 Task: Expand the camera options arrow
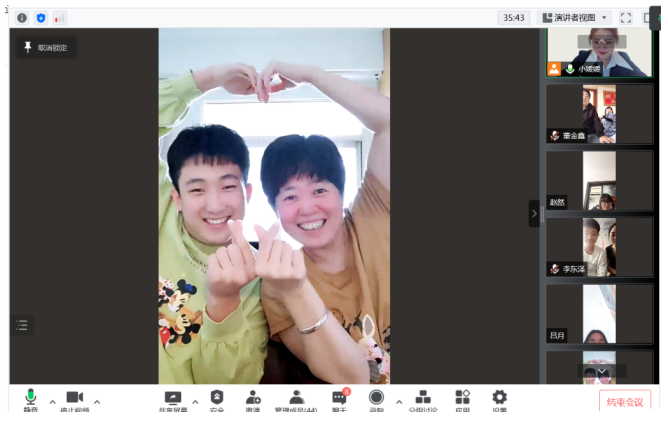click(97, 402)
